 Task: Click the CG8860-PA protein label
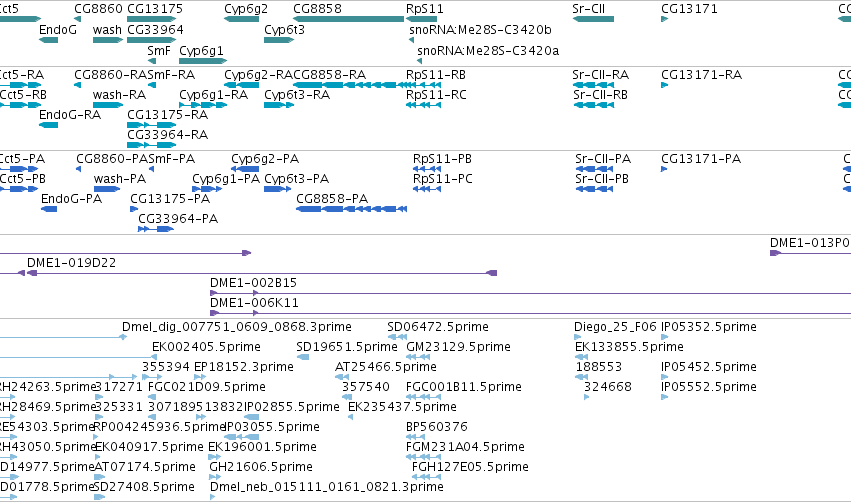click(x=112, y=159)
